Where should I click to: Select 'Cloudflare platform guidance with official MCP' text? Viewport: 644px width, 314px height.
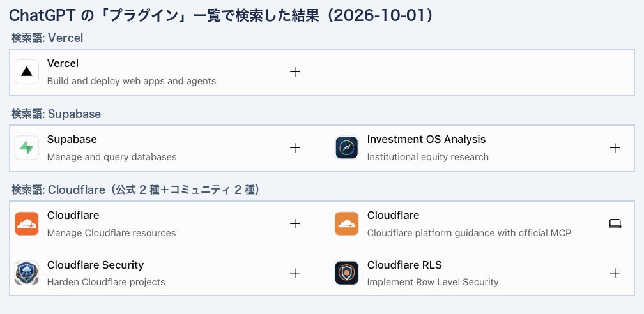click(x=469, y=233)
